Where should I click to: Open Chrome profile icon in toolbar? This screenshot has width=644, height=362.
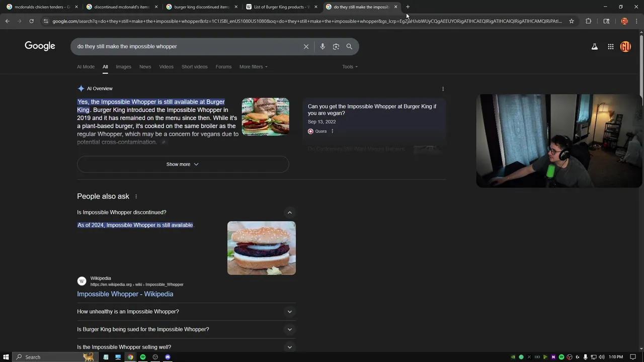point(624,21)
